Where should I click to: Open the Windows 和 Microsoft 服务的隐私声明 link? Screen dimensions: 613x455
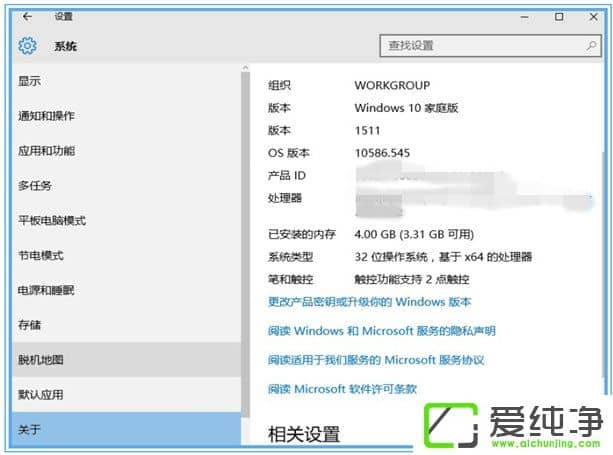tap(382, 331)
